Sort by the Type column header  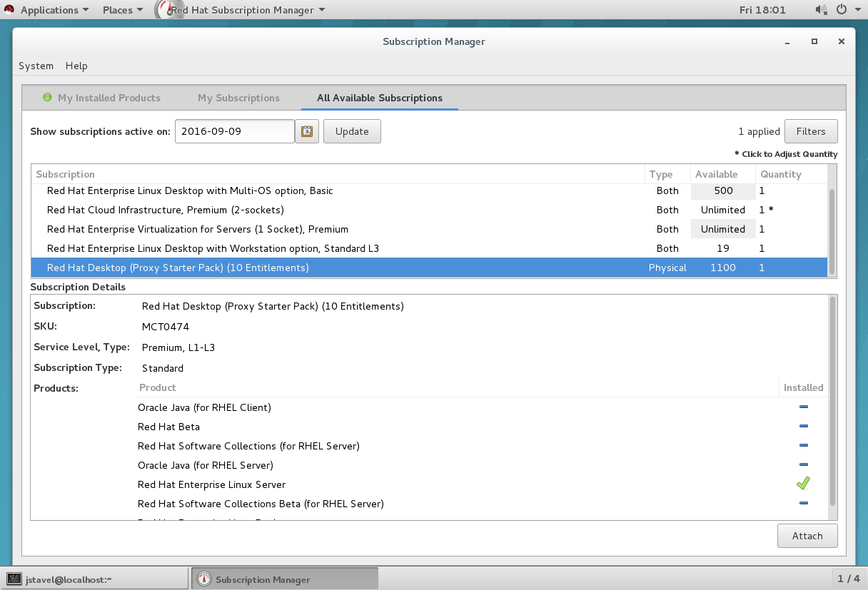click(667, 174)
